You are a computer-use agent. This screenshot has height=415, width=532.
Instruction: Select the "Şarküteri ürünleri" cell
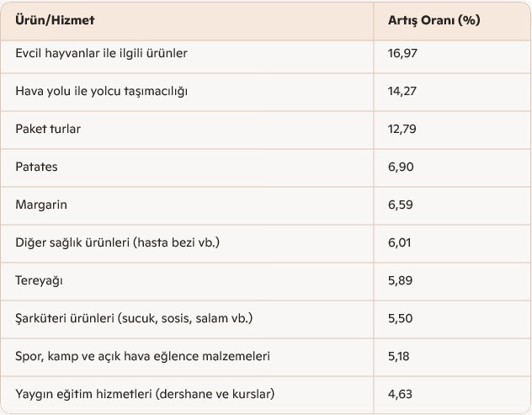134,318
